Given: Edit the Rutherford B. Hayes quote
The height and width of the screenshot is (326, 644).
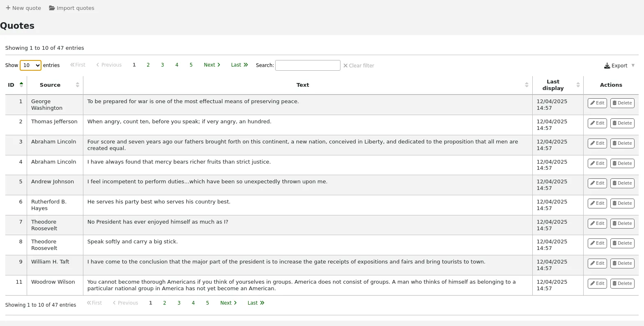Looking at the screenshot, I should point(597,203).
